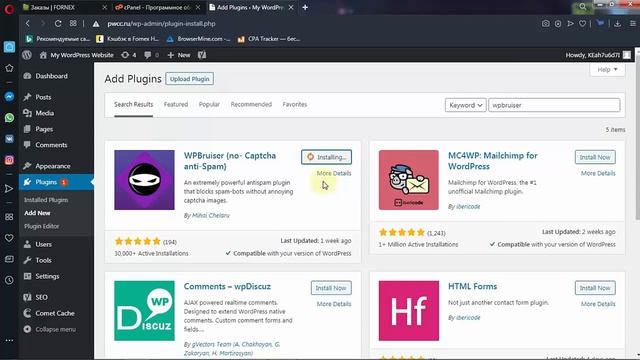640x360 pixels.
Task: Open More Details for WPBruiser plugin
Action: click(x=334, y=173)
